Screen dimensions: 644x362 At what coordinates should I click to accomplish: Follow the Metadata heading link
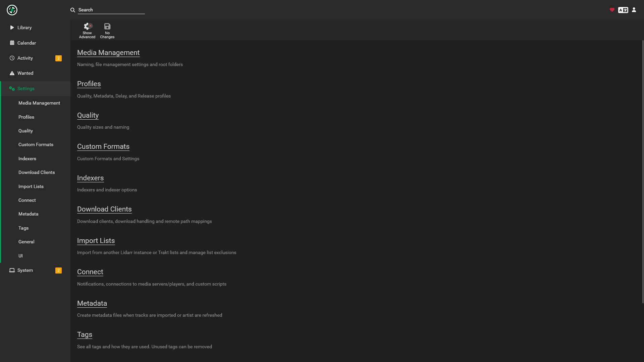[x=92, y=303]
